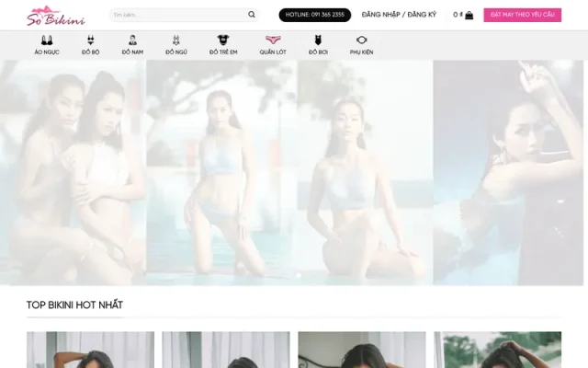Open the first product thumbnail under Top Bikini
588x368 pixels.
[90, 350]
